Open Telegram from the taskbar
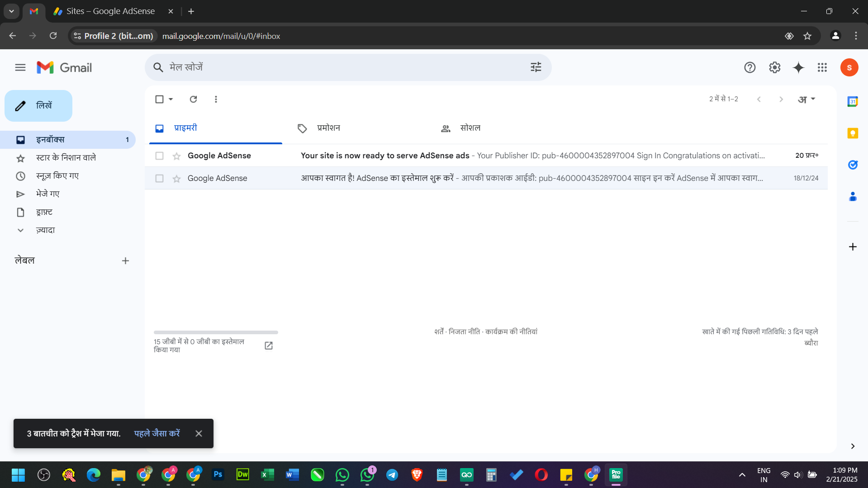This screenshot has height=488, width=868. tap(392, 474)
